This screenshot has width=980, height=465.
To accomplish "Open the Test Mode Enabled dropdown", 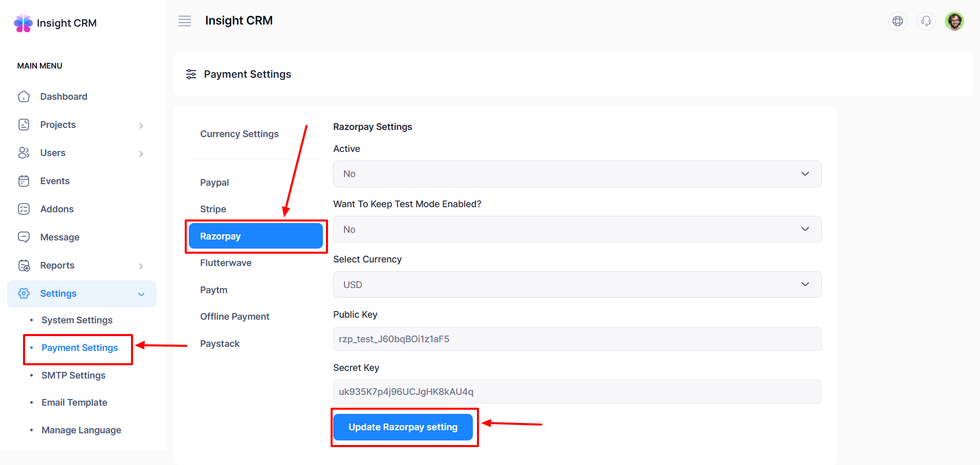I will (x=577, y=230).
